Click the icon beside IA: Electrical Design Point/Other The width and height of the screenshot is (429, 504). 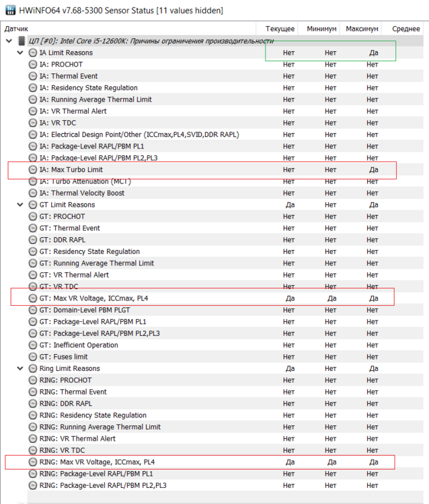click(x=33, y=134)
